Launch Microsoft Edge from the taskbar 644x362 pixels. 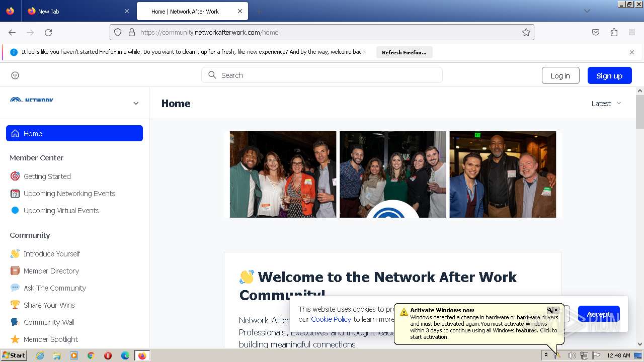125,355
